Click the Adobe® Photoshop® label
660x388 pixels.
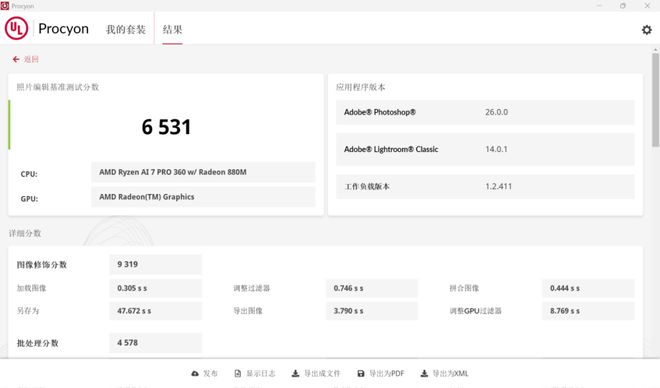tap(380, 112)
